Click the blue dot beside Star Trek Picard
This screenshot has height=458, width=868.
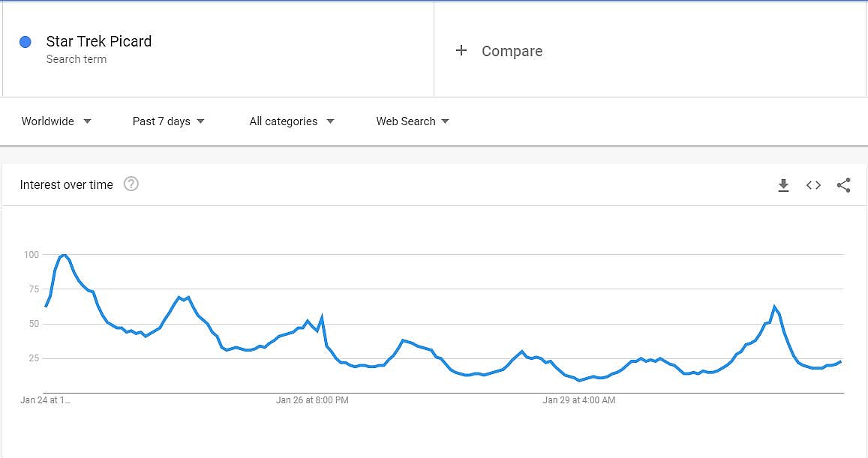tap(26, 42)
